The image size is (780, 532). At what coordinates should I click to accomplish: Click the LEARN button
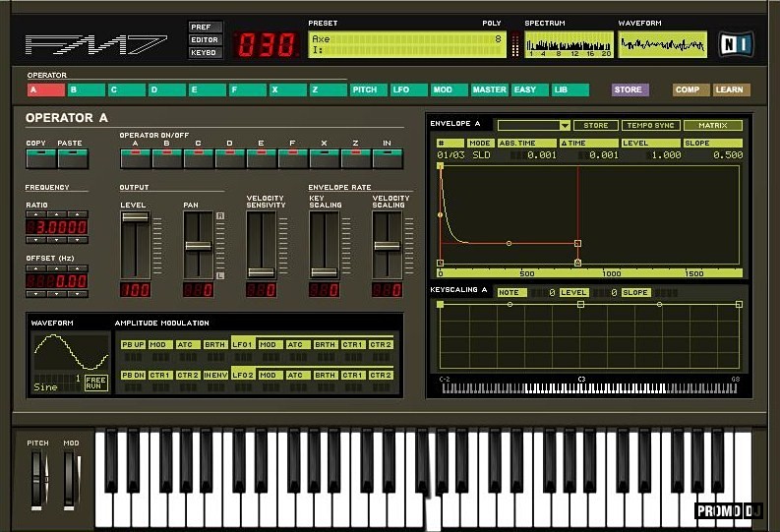[x=731, y=90]
